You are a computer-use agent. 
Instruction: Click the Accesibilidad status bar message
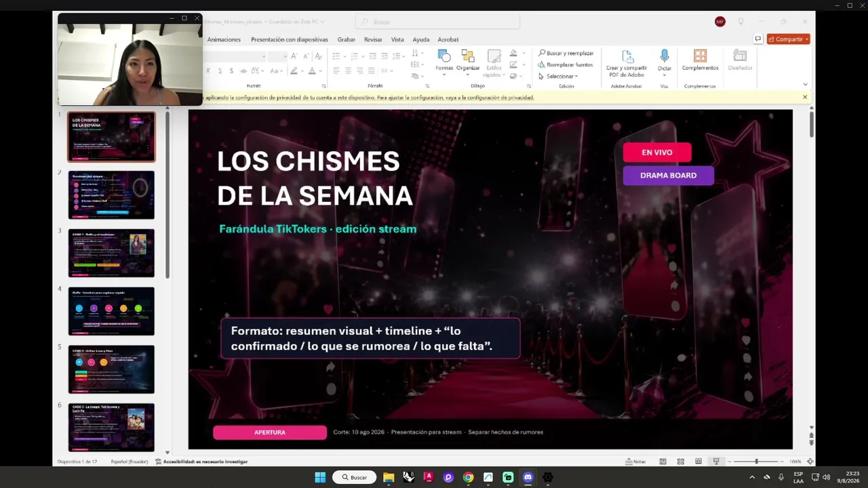(201, 462)
